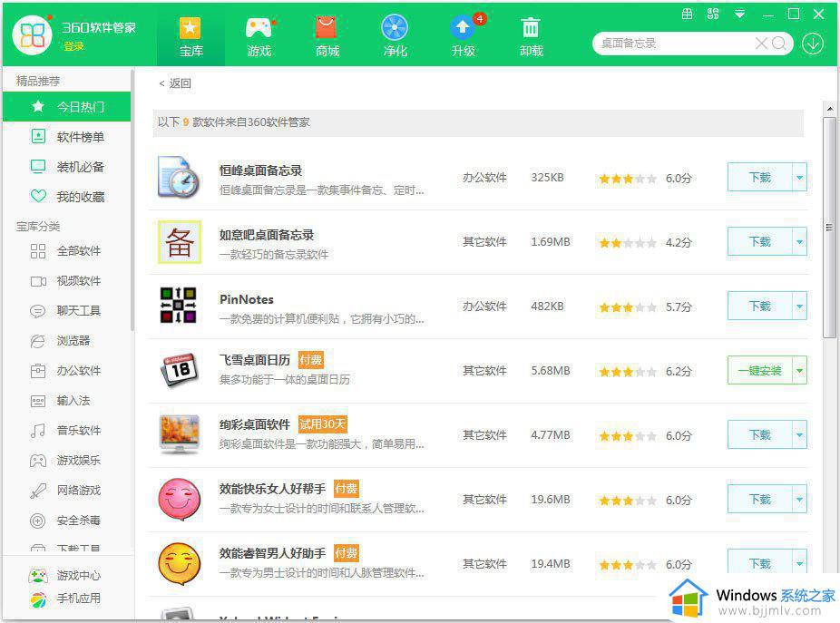
Task: Open the 升级 tab with badge
Action: click(464, 36)
